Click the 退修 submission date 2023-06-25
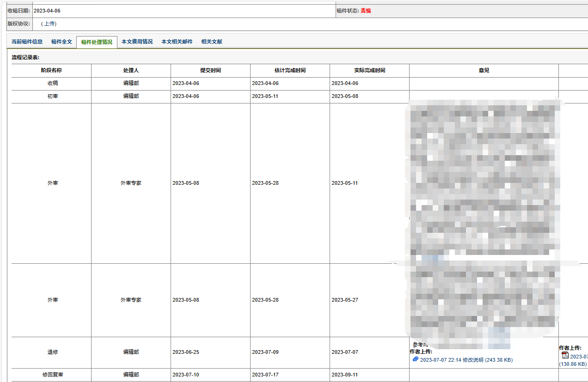This screenshot has width=588, height=382. 186,352
